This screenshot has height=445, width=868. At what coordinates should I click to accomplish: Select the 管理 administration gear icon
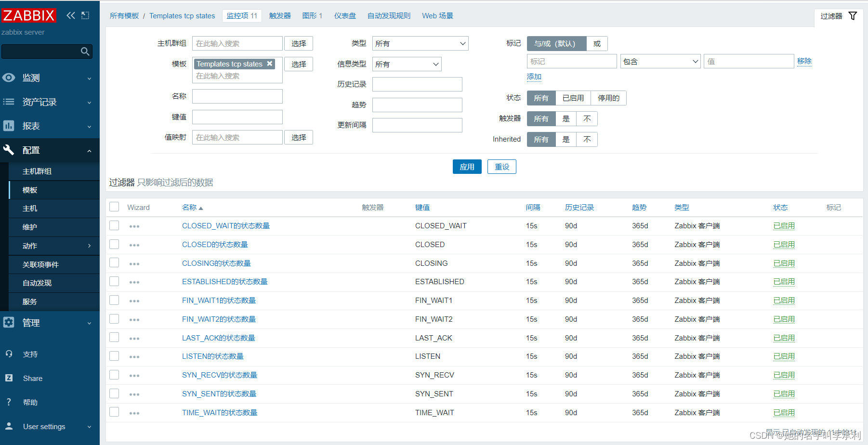[9, 323]
